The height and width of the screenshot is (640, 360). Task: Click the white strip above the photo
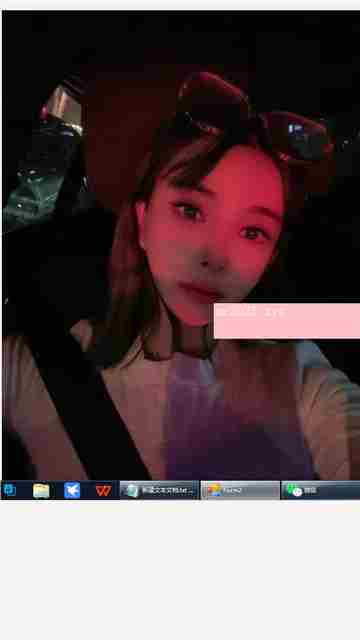tap(180, 4)
